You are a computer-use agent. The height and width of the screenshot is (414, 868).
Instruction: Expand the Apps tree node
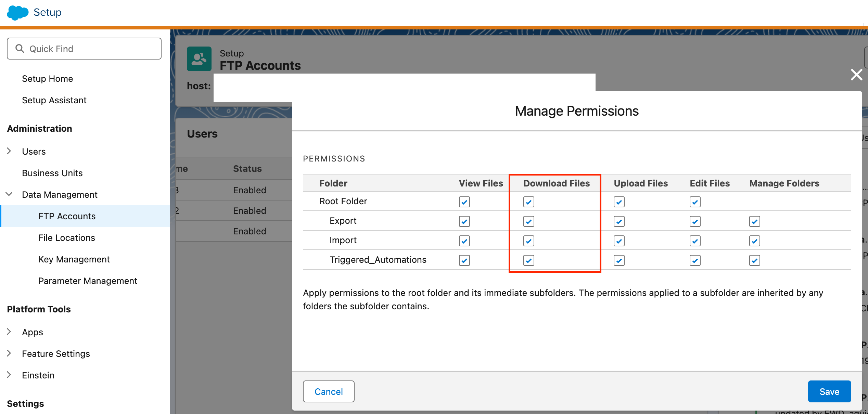pos(9,332)
